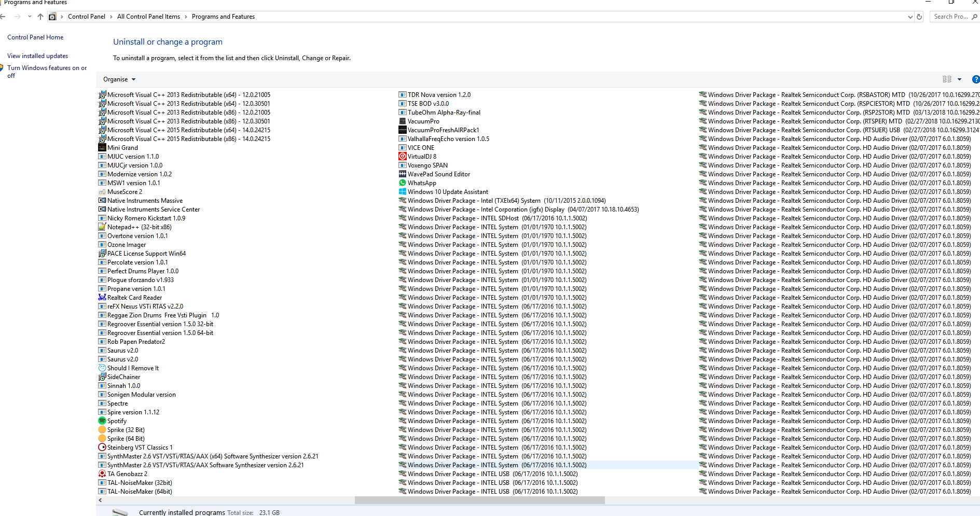The width and height of the screenshot is (980, 516).
Task: Click the Sprike (32 Bit) orange icon
Action: [x=102, y=429]
